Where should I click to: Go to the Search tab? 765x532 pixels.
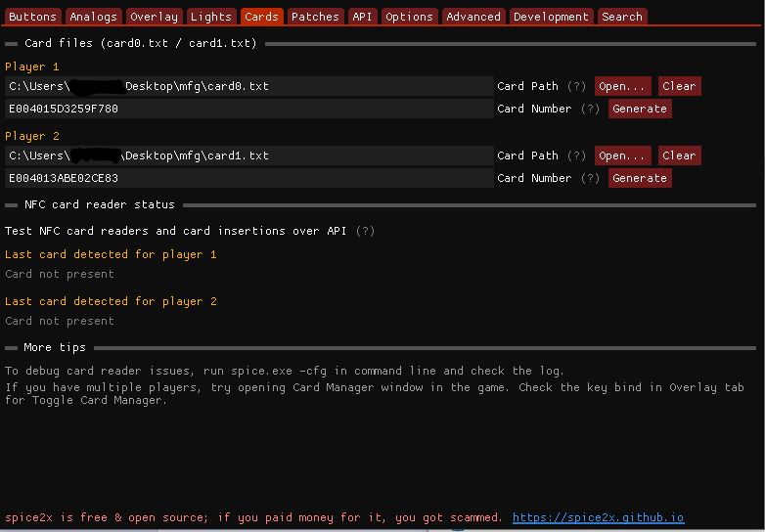pyautogui.click(x=622, y=17)
